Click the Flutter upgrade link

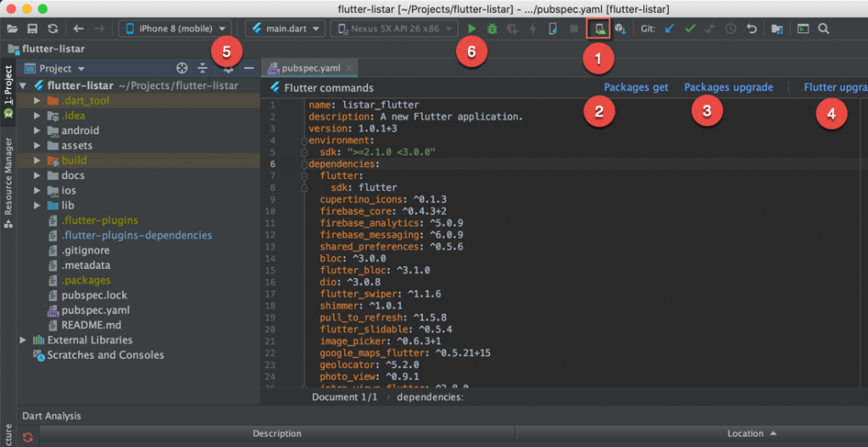835,87
